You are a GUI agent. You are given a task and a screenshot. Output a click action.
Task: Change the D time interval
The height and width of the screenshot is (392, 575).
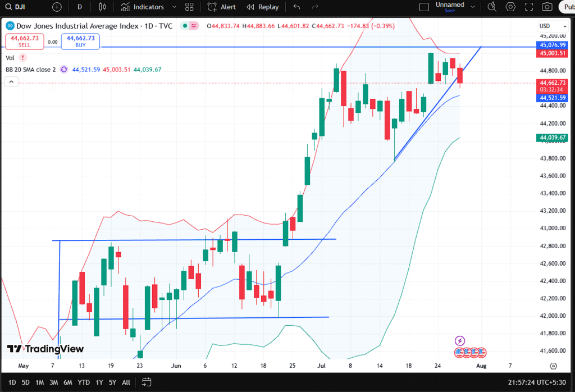click(x=80, y=7)
